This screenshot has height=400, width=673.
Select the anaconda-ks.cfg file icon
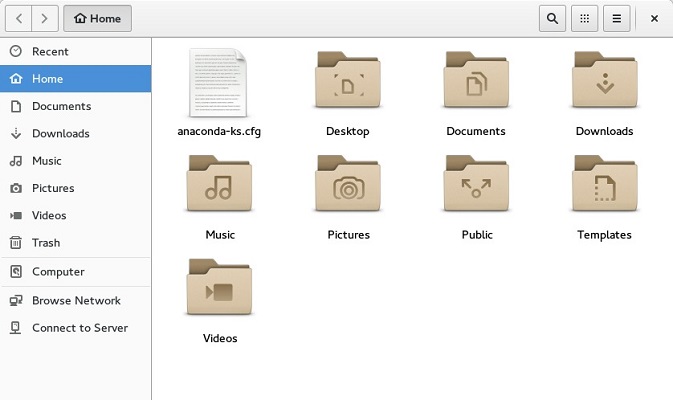pos(219,82)
